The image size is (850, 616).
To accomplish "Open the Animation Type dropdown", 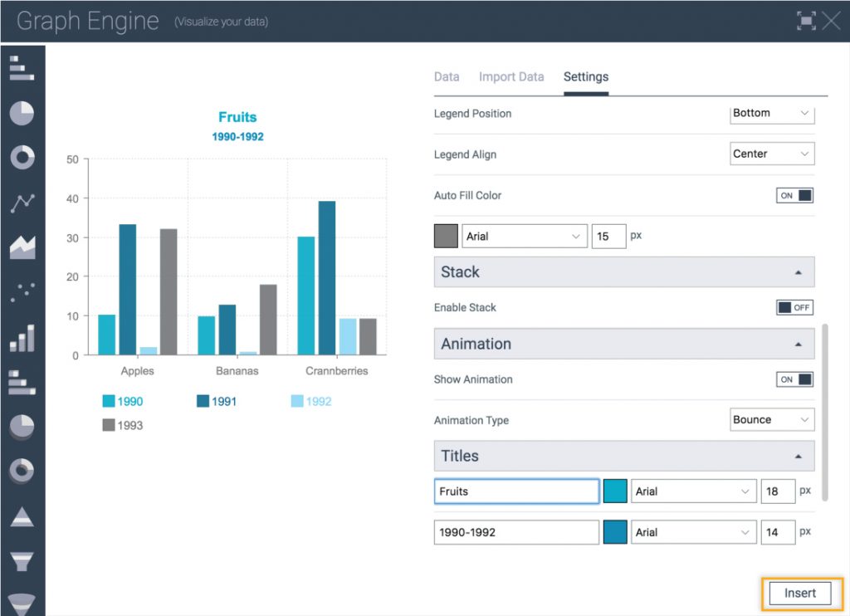I will coord(772,420).
